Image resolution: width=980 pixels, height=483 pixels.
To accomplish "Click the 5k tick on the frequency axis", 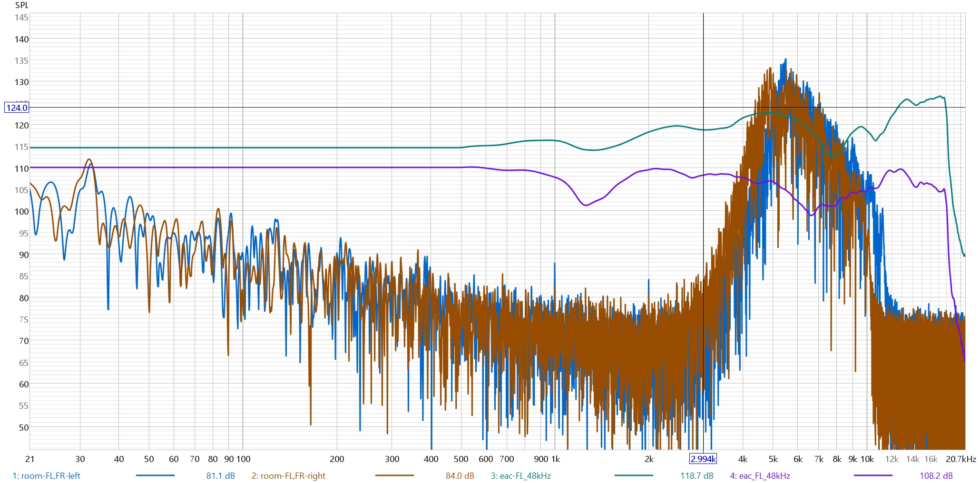I will pyautogui.click(x=773, y=459).
